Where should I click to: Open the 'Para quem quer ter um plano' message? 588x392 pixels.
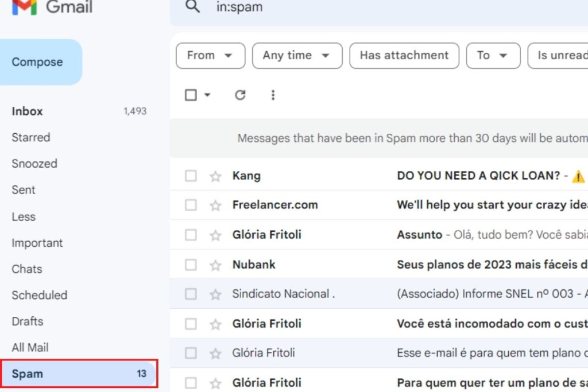click(379, 381)
